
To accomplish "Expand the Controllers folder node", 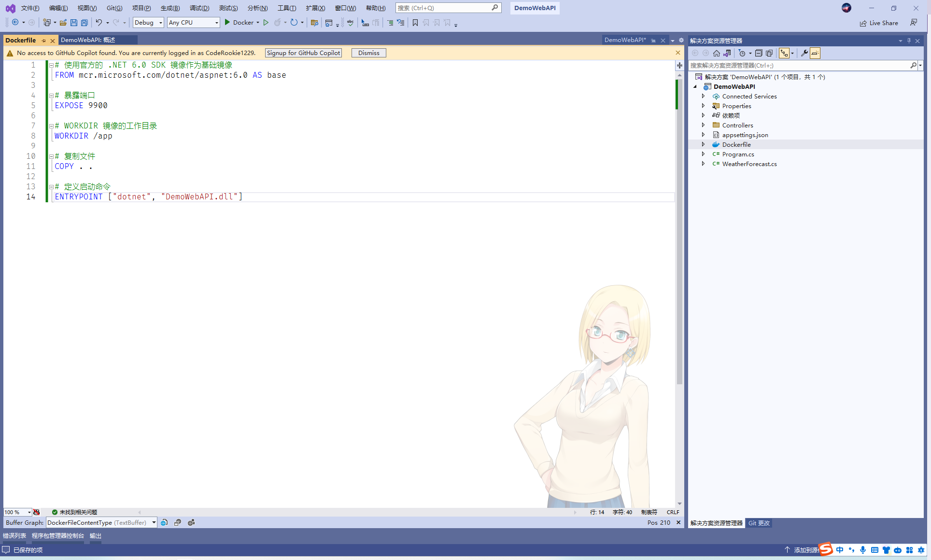I will click(x=703, y=125).
